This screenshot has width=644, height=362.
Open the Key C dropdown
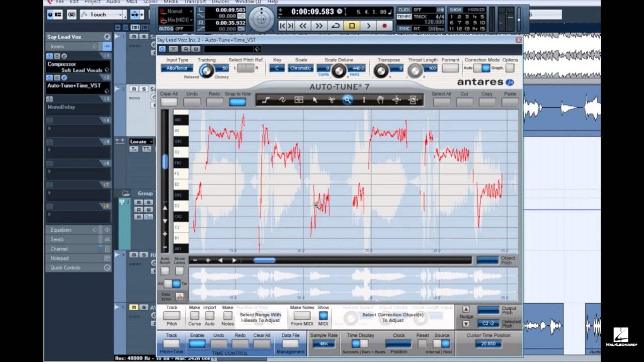coord(277,68)
